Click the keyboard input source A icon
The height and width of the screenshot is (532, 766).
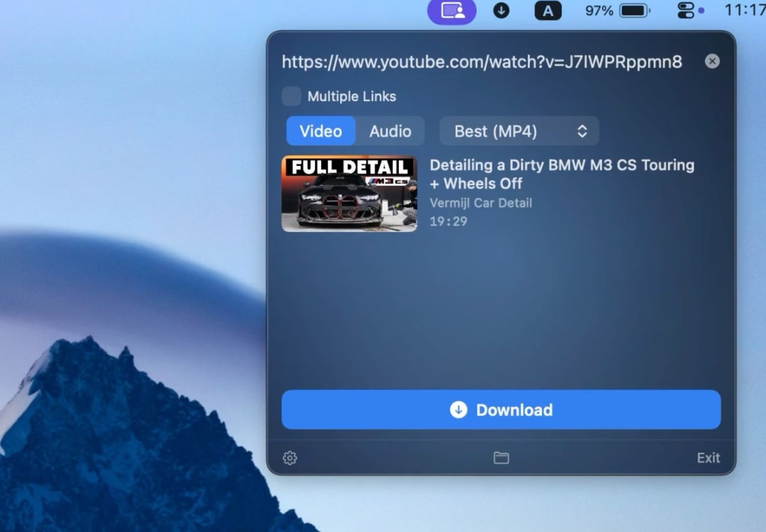(548, 11)
